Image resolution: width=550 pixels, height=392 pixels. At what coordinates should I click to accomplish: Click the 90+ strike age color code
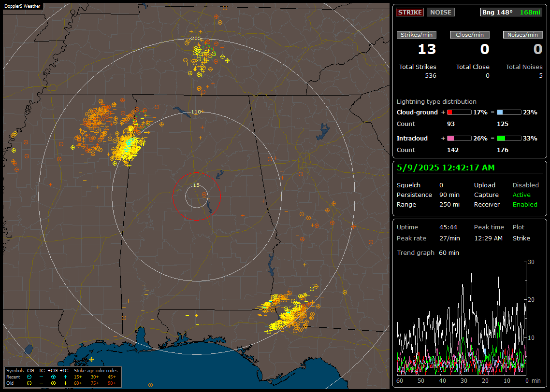pos(112,383)
